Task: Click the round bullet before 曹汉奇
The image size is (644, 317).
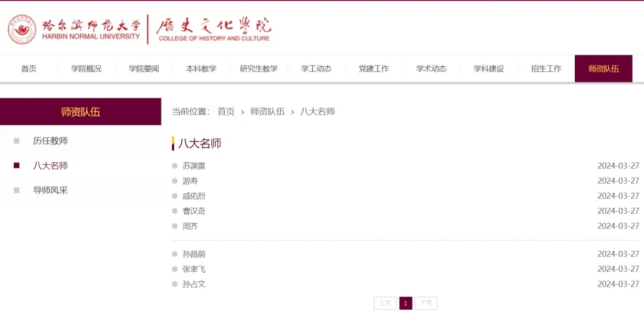Action: [175, 211]
